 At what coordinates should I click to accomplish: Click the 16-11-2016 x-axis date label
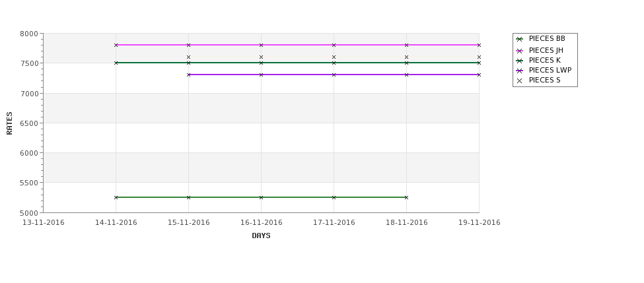261,223
